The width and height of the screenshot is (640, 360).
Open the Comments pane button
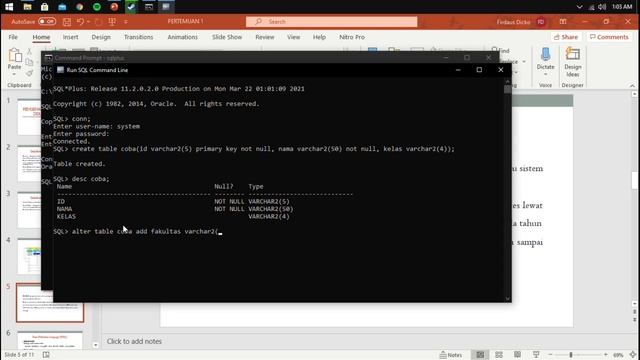tap(609, 37)
